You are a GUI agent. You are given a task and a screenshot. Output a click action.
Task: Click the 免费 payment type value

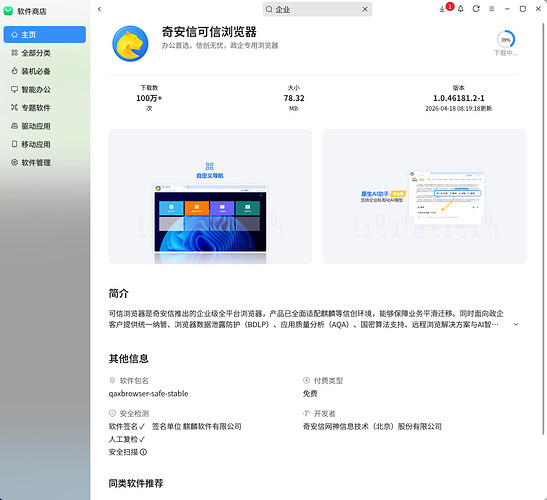310,394
